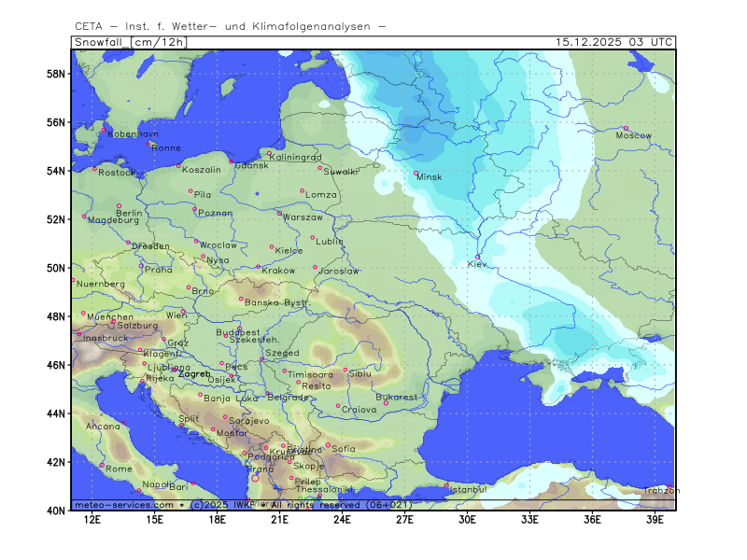This screenshot has width=747, height=560.
Task: Click the Moscow city marker
Action: click(x=626, y=128)
